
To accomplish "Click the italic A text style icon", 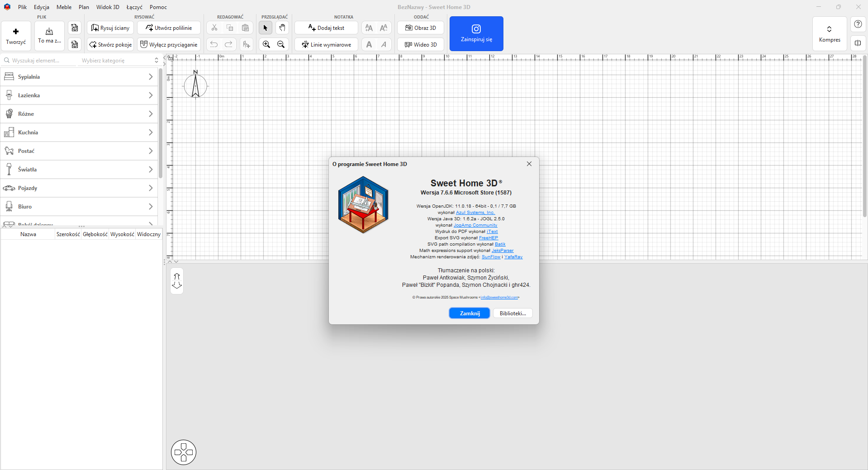I will click(384, 44).
